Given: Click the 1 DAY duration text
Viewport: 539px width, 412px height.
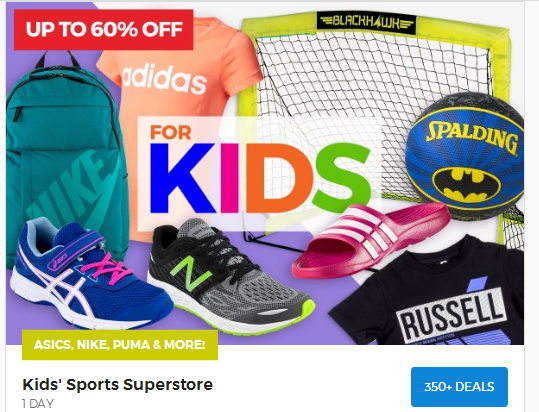Looking at the screenshot, I should point(38,403).
